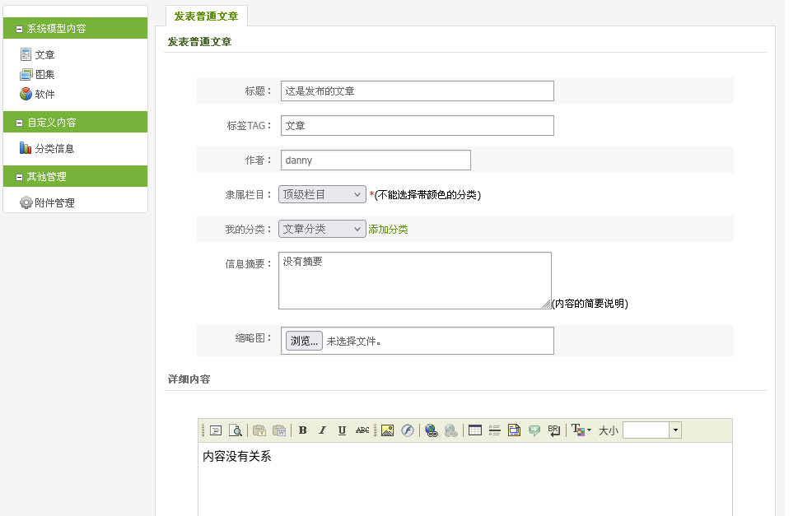This screenshot has width=812, height=516.
Task: Expand the 我的分类 dropdown
Action: [x=322, y=229]
